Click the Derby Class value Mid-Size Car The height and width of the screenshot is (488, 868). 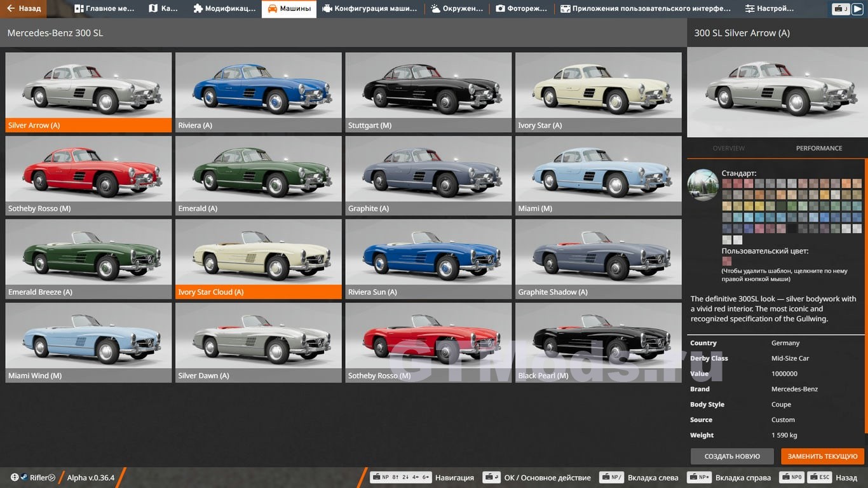point(790,358)
